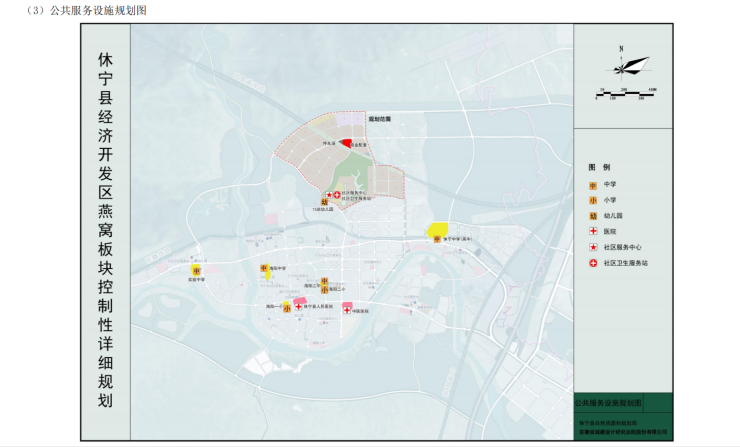
Task: Click the 海阳三中 map label
Action: tap(312, 285)
